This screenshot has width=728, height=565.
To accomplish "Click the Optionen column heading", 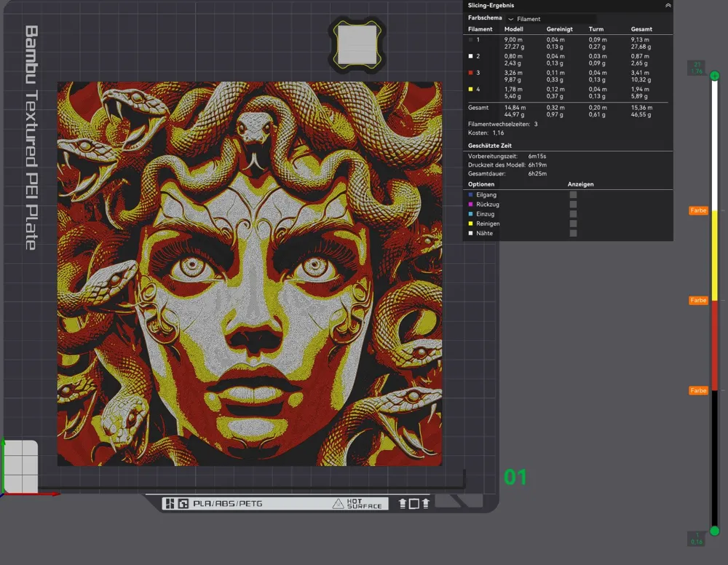I will coord(481,184).
